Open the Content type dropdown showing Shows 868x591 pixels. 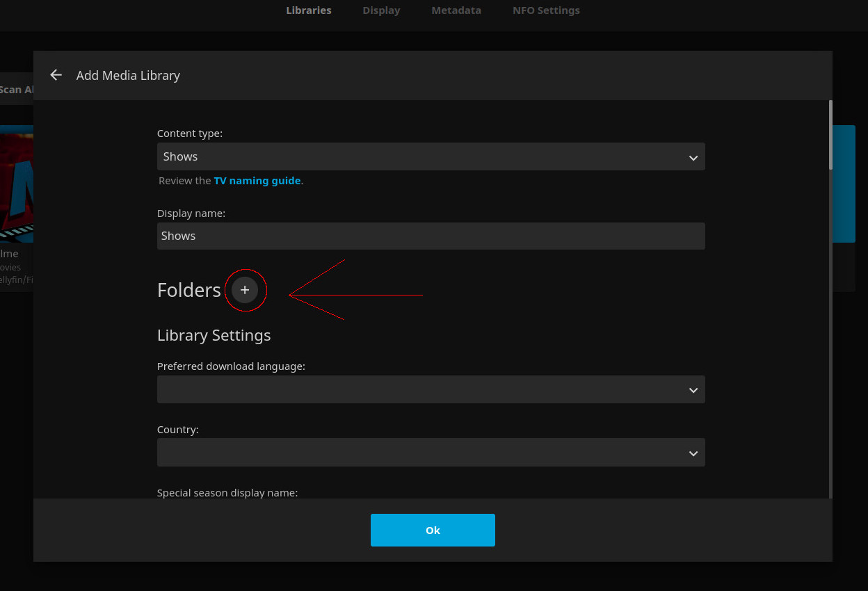pos(431,156)
